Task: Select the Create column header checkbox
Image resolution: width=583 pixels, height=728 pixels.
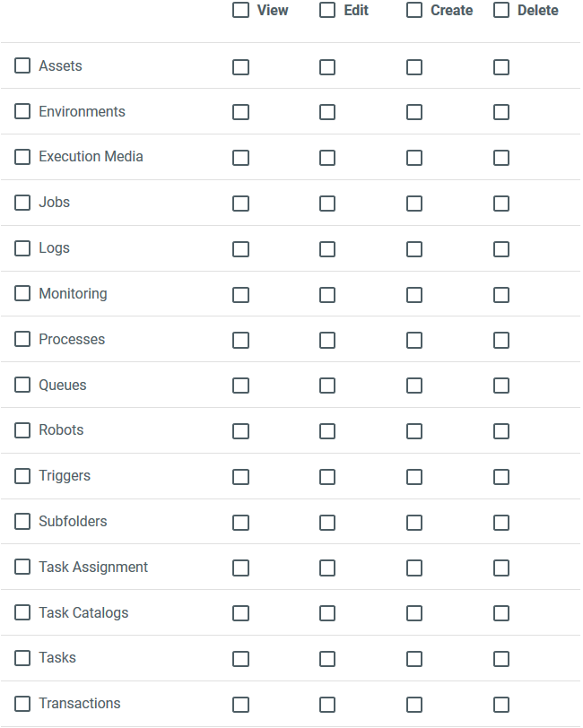Action: tap(414, 11)
